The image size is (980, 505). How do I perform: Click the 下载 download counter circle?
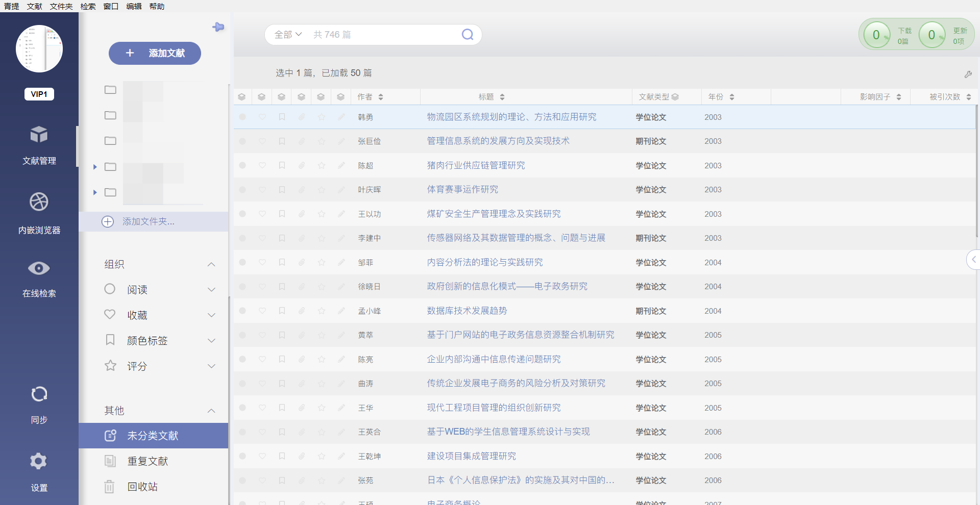(876, 35)
